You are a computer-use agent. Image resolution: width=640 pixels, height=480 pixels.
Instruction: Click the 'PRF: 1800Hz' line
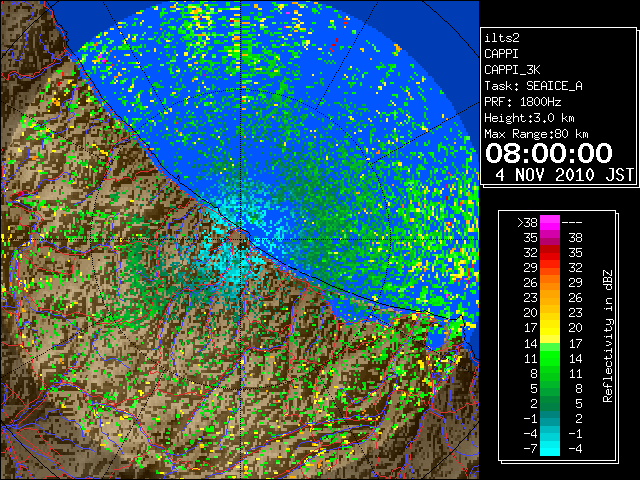[x=522, y=102]
